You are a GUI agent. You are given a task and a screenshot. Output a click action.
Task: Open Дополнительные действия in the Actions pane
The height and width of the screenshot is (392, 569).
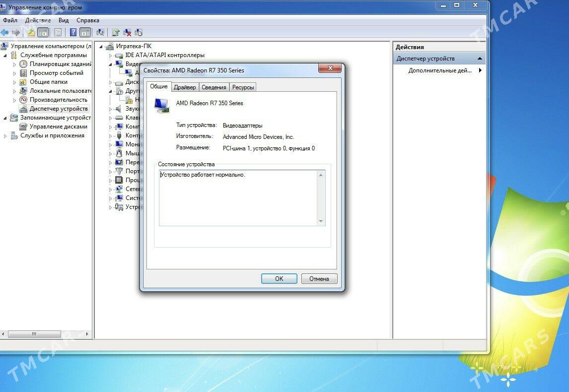440,70
